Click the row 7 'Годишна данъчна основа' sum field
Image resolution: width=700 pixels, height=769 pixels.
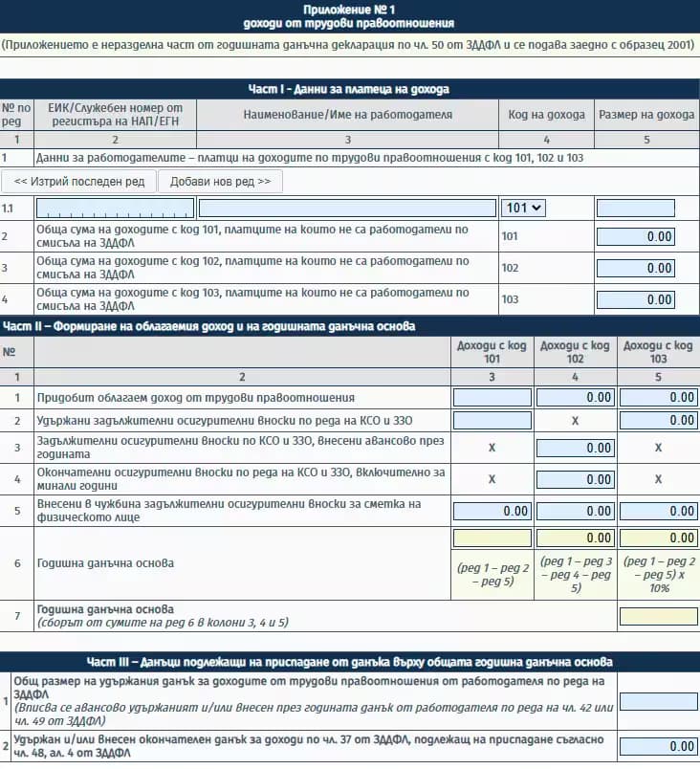(658, 616)
